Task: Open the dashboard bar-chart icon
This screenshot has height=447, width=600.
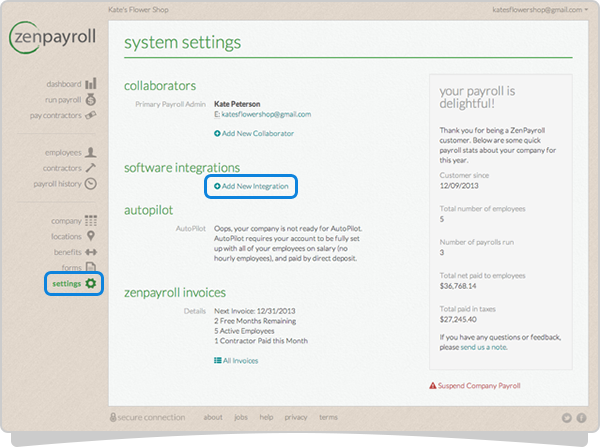Action: (91, 83)
